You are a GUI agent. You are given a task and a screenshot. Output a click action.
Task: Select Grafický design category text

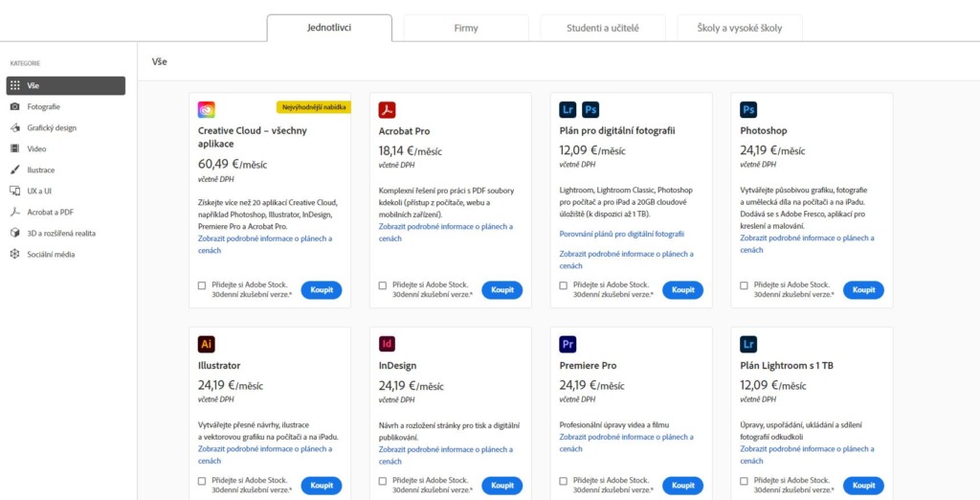52,127
